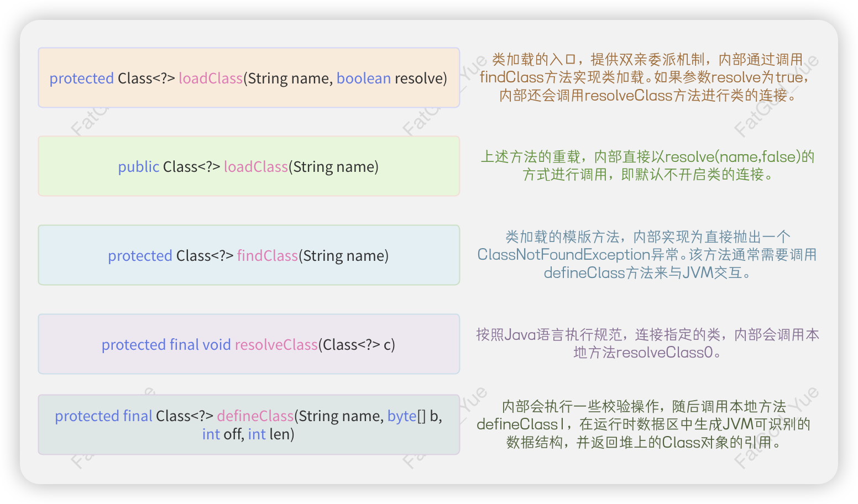The width and height of the screenshot is (858, 504).
Task: Click the blue 'byte' keyword in defineClass signature
Action: (x=401, y=416)
